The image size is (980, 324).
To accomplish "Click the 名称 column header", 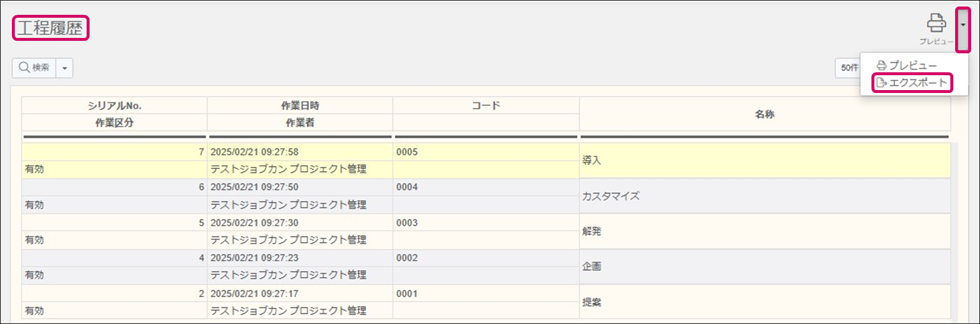I will pos(764,114).
